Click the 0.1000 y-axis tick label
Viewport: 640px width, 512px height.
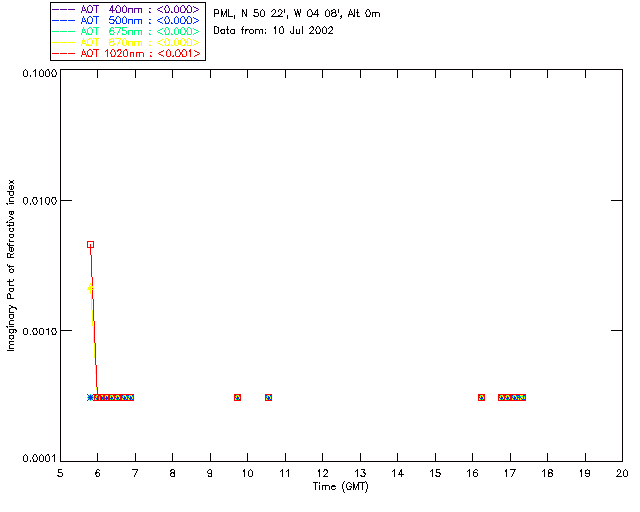[40, 73]
